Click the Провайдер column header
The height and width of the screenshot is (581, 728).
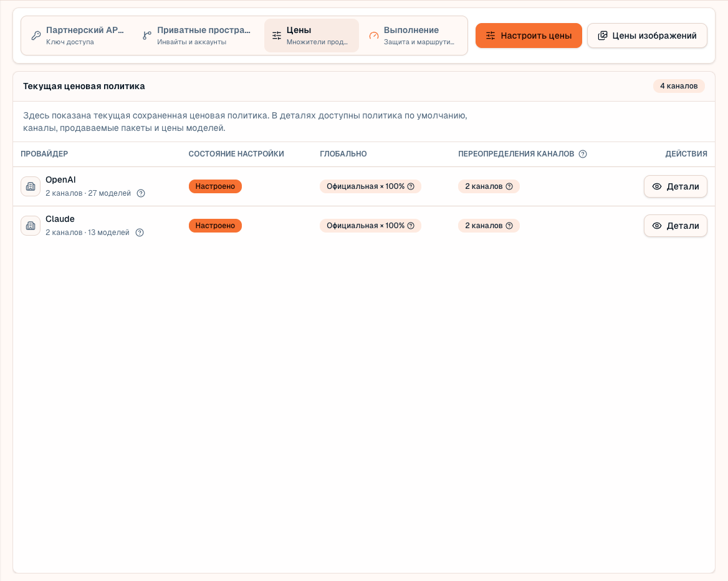[44, 154]
